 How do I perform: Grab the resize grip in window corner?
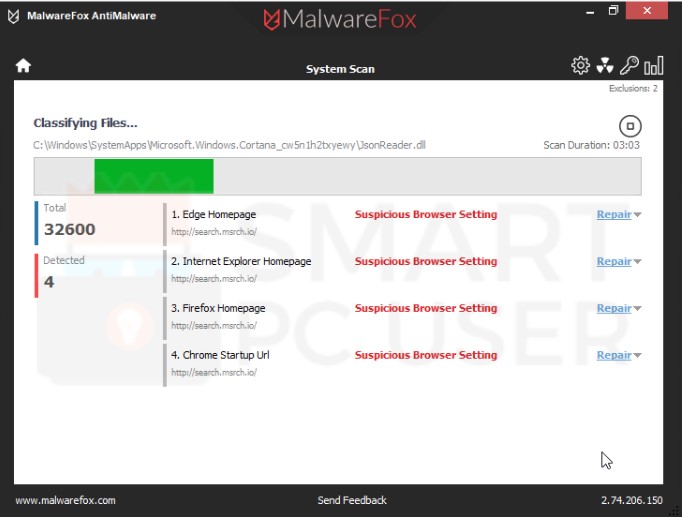click(x=675, y=511)
